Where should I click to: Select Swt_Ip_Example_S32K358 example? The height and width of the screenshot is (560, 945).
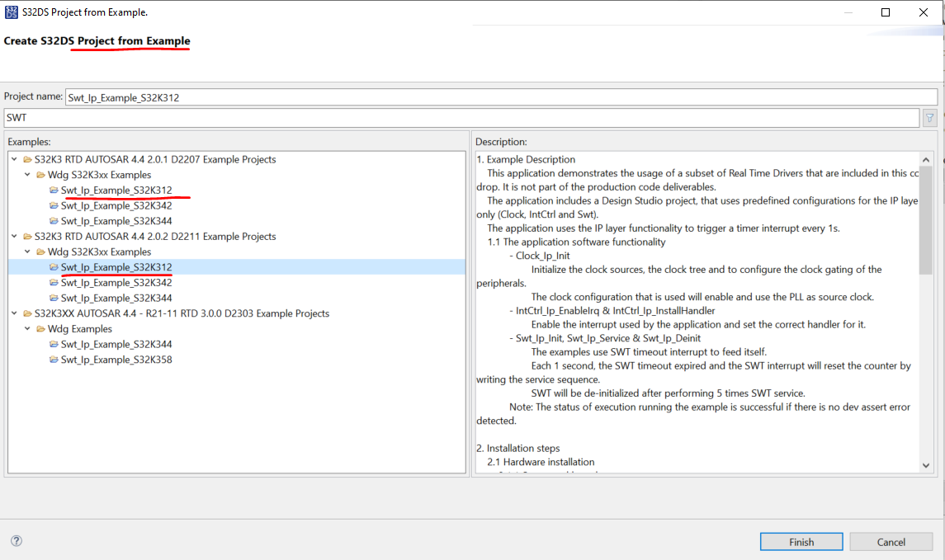click(116, 360)
